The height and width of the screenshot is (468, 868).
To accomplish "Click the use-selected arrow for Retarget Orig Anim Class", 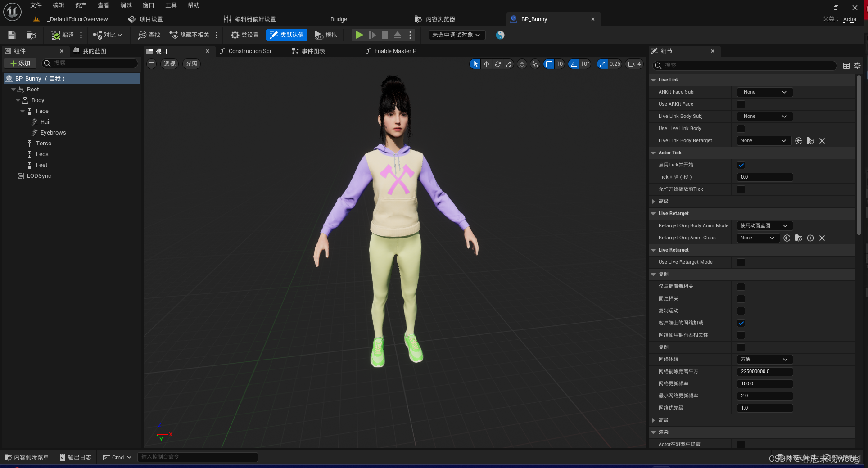I will [787, 238].
